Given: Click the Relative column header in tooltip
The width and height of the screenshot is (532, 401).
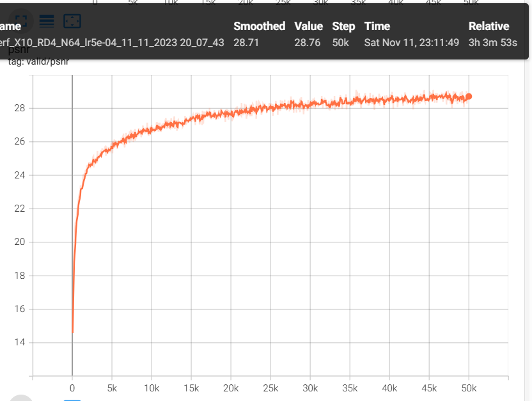Looking at the screenshot, I should pos(489,26).
